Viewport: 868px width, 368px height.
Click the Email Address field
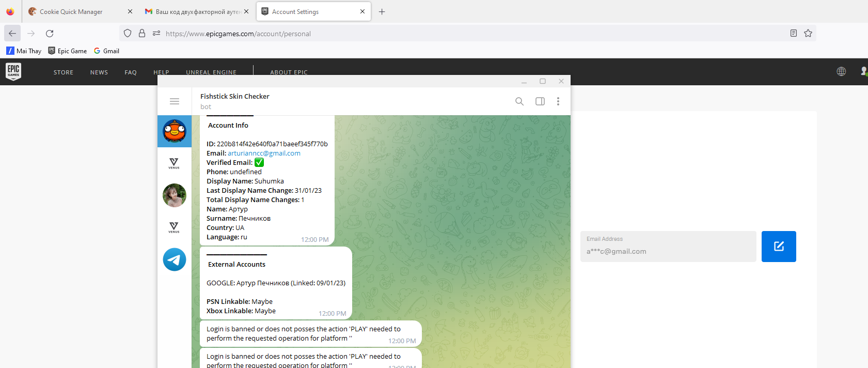(x=668, y=247)
